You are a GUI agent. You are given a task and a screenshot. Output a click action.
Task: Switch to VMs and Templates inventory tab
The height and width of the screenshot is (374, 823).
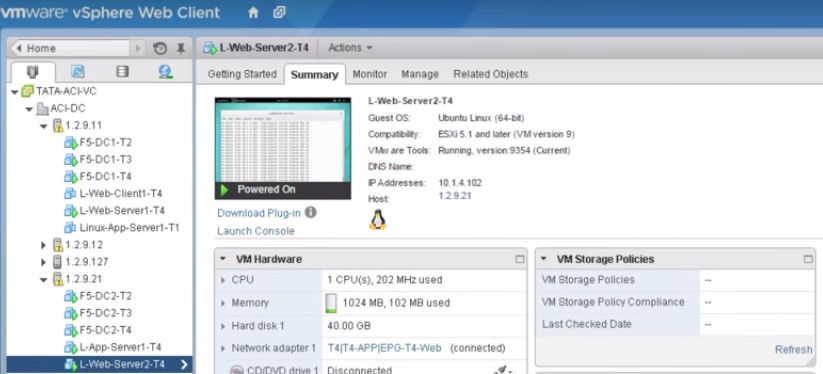[78, 72]
